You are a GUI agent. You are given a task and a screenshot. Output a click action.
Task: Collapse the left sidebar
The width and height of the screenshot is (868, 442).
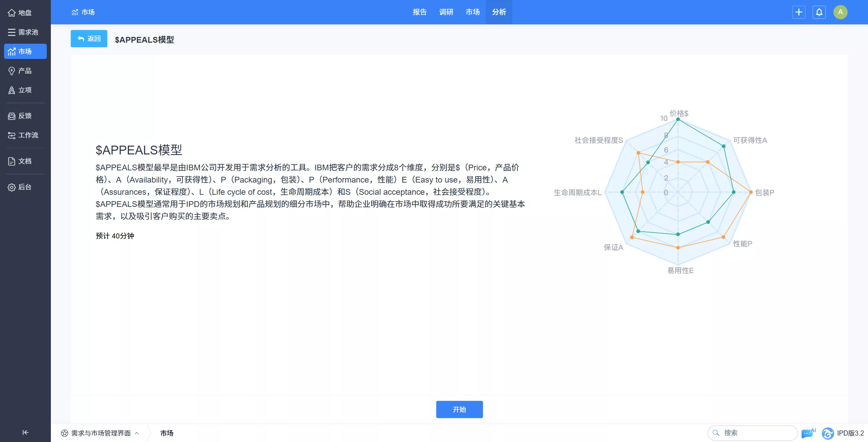[x=25, y=433]
